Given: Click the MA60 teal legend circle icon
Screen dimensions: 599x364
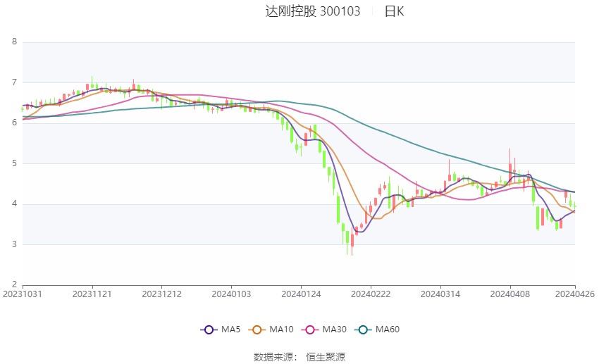Looking at the screenshot, I should point(362,330).
